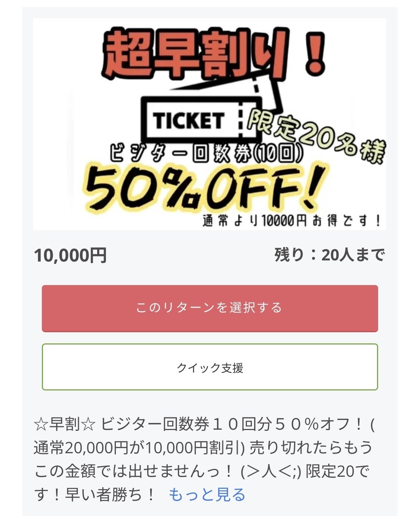This screenshot has height=516, width=420.
Task: Click the 売り切れたらもう text in description
Action: click(311, 448)
